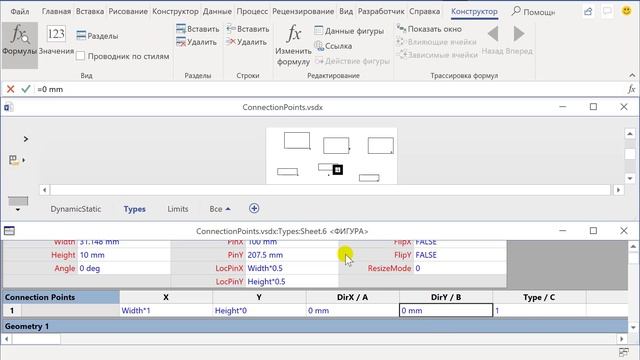The width and height of the screenshot is (640, 360).
Task: Click Вставить in Разделы group
Action: pos(198,29)
